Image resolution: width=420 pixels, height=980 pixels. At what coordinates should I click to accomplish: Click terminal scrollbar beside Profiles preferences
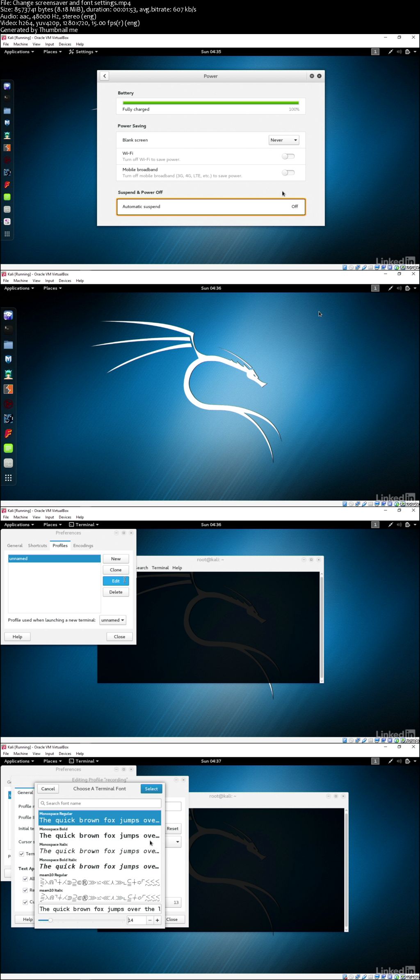click(322, 627)
